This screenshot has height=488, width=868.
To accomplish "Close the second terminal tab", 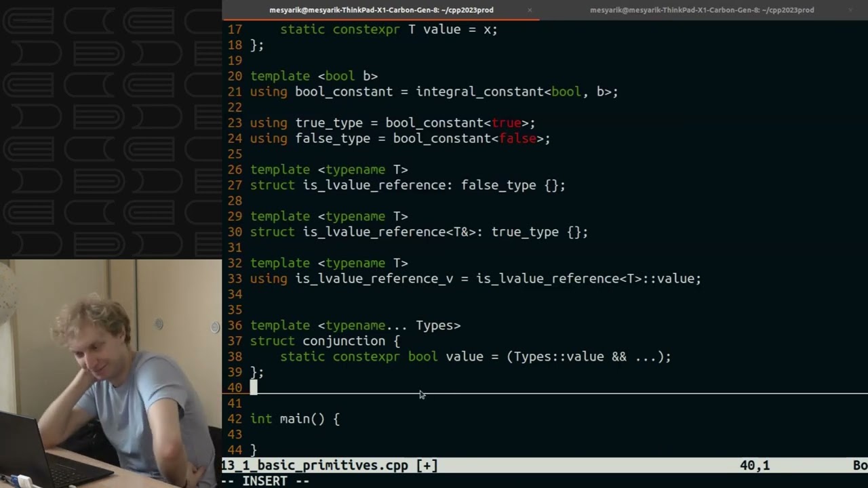I will (850, 10).
